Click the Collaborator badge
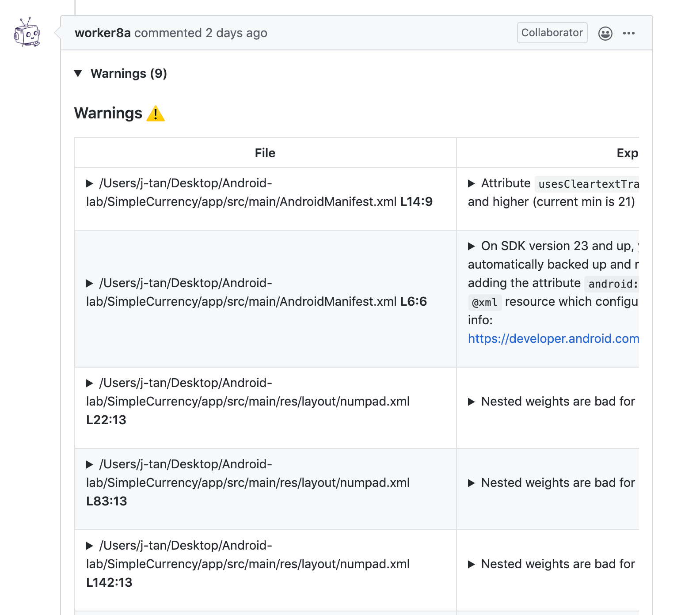Image resolution: width=700 pixels, height=615 pixels. tap(552, 33)
